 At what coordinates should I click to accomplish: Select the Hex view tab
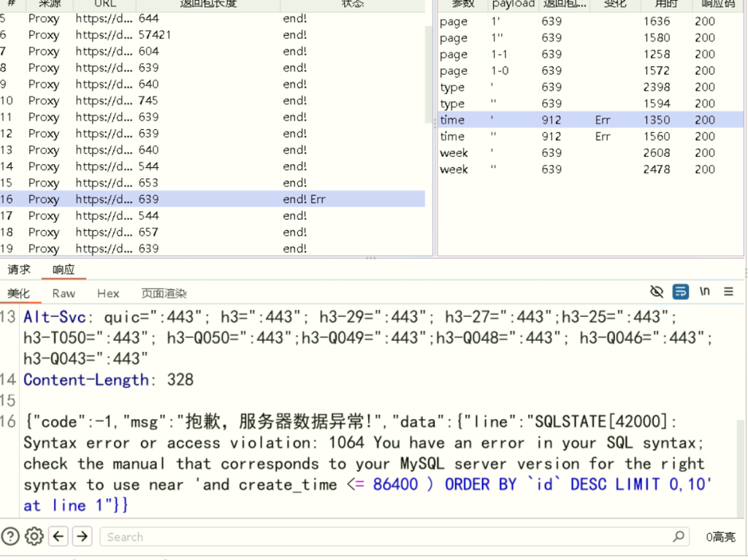tap(108, 294)
